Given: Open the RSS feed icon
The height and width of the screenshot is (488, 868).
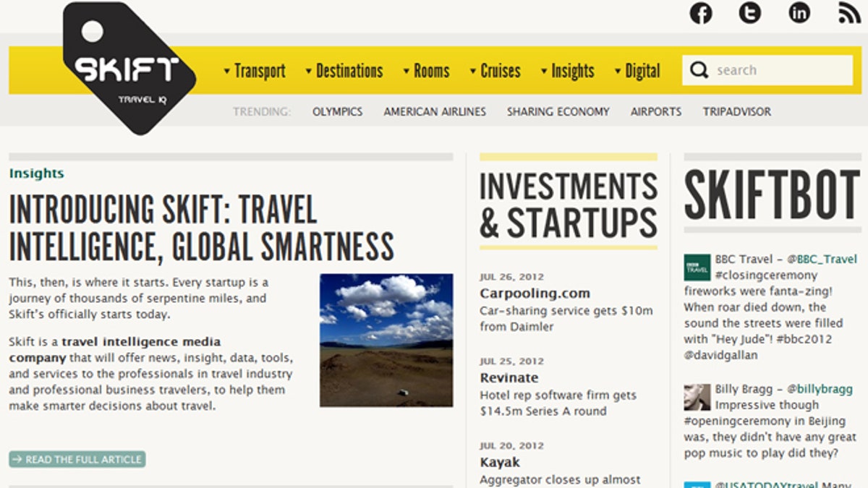Looking at the screenshot, I should pyautogui.click(x=849, y=13).
